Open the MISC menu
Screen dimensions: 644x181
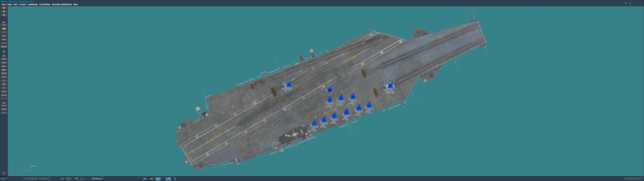point(75,5)
